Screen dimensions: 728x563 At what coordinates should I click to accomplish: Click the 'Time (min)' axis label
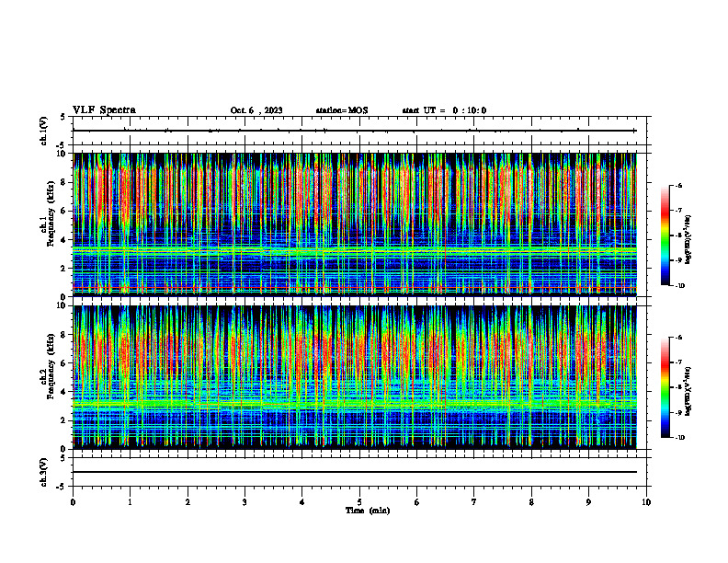point(368,511)
